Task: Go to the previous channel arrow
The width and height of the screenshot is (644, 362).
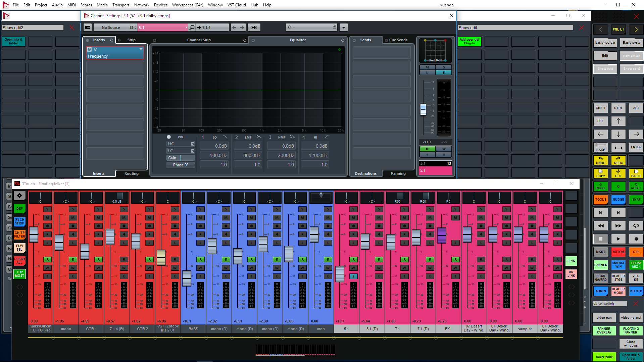Action: pyautogui.click(x=234, y=28)
